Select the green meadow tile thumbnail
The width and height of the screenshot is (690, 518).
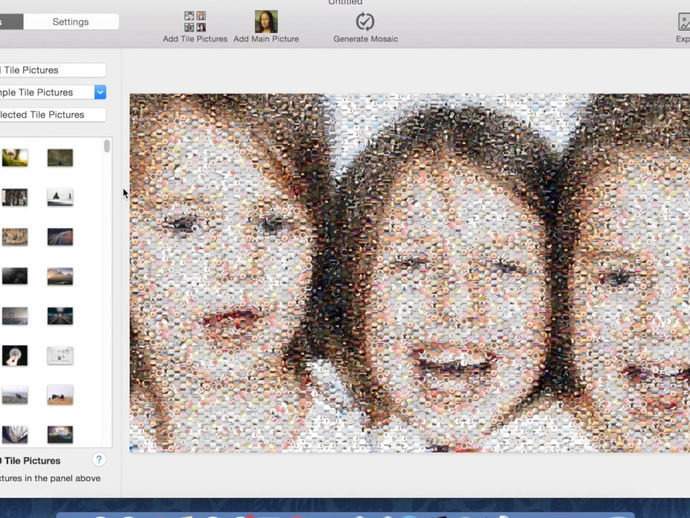pyautogui.click(x=15, y=158)
